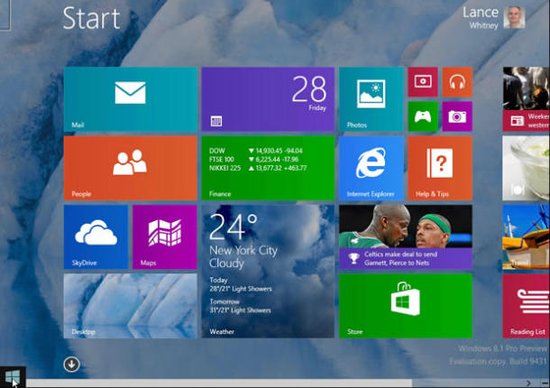550x388 pixels.
Task: Launch Internet Explorer tile
Action: coord(371,168)
